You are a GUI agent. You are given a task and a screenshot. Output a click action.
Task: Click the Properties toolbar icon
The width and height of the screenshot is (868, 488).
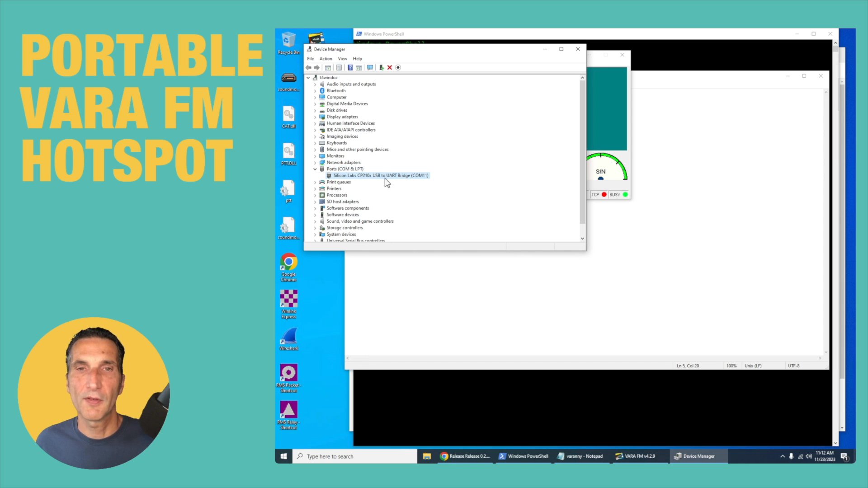339,68
